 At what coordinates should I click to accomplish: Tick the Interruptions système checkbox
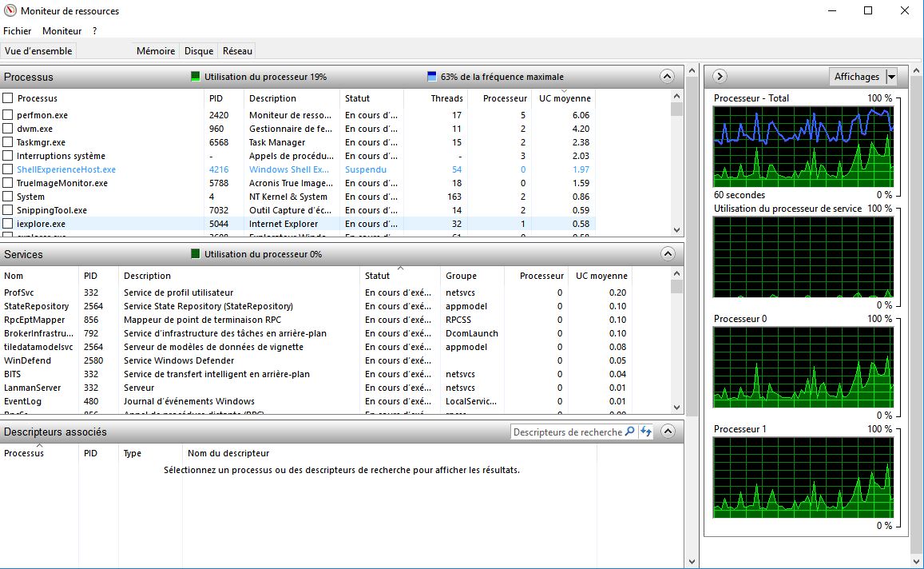point(8,155)
